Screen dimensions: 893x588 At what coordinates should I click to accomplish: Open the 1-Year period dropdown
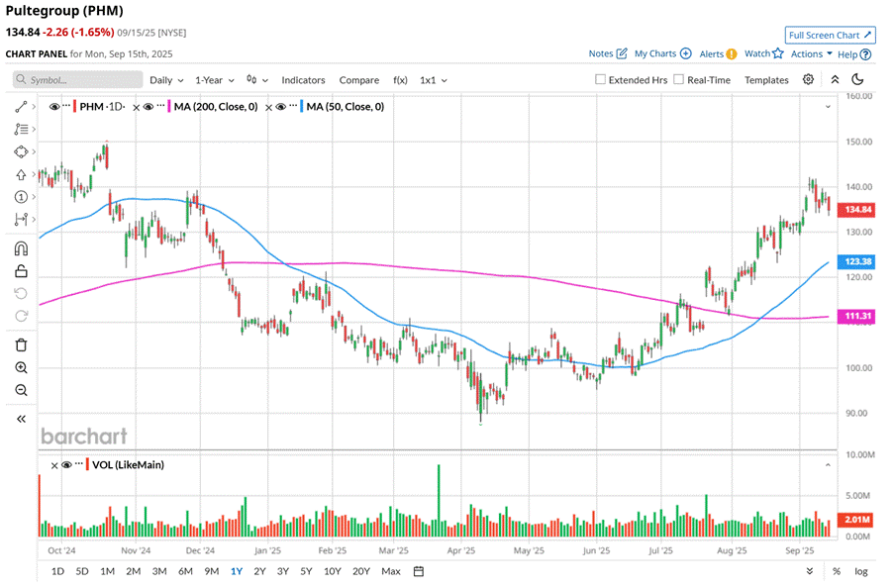[x=215, y=80]
